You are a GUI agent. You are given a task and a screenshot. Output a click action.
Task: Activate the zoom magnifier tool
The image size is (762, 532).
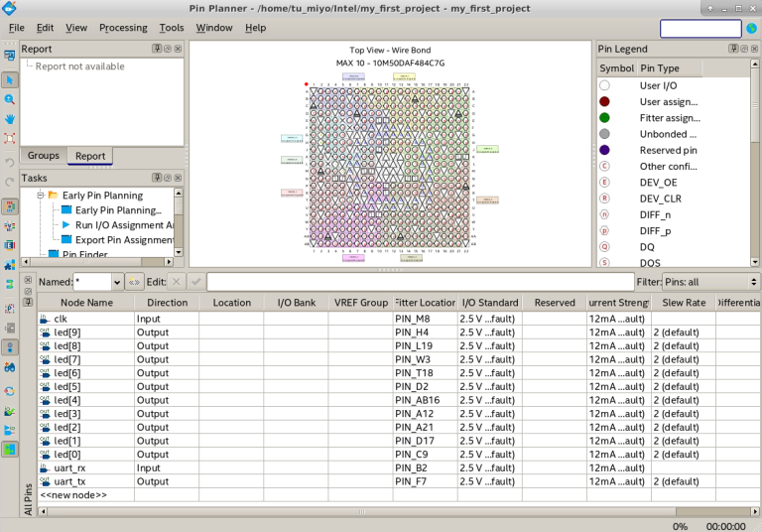(x=10, y=100)
